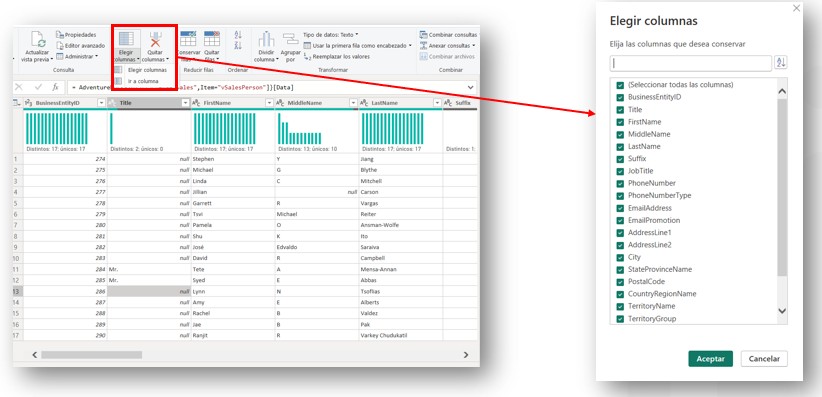Click the cell containing Ansman-Wolfe
The height and width of the screenshot is (397, 822).
coord(401,225)
